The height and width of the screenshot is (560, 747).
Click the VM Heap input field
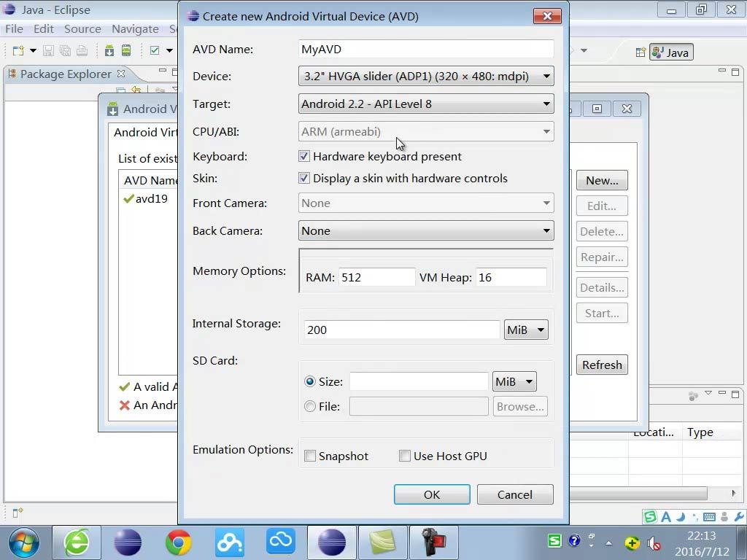tap(511, 277)
